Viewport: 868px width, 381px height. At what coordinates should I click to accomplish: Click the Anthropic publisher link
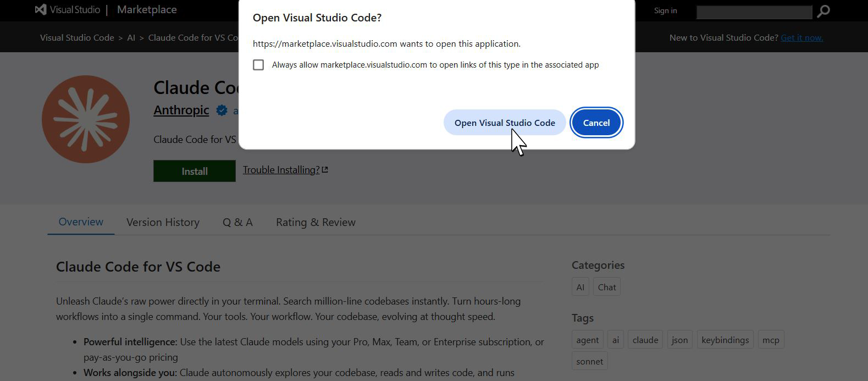pyautogui.click(x=181, y=110)
